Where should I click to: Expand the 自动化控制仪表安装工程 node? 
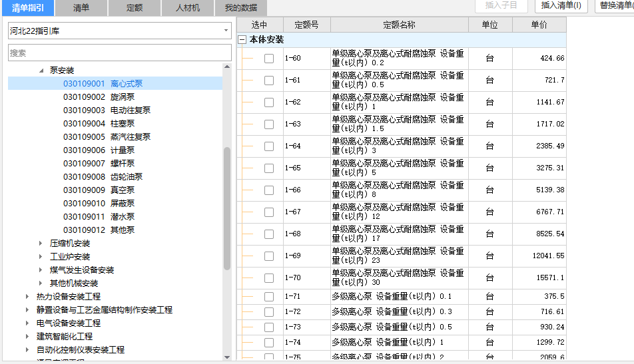coord(27,350)
